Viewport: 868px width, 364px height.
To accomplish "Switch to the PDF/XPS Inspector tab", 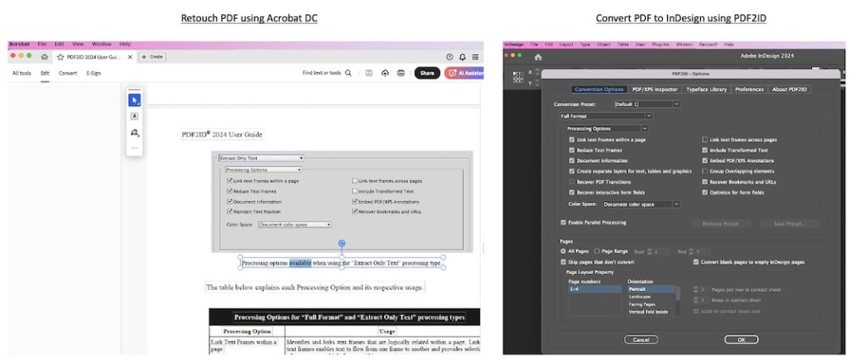I will (x=655, y=89).
